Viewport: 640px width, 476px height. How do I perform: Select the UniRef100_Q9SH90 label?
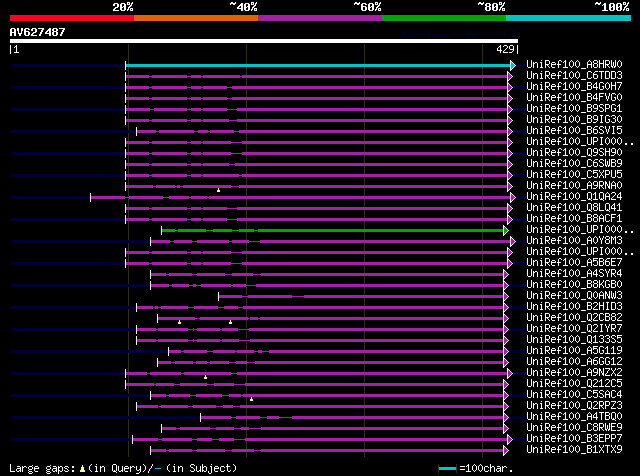click(574, 153)
